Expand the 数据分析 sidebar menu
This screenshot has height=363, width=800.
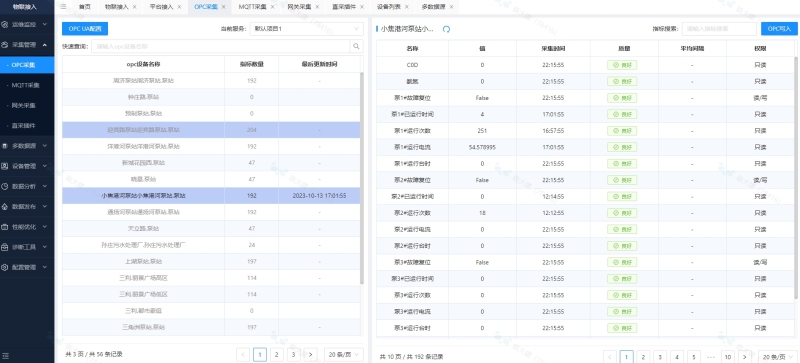(45, 186)
